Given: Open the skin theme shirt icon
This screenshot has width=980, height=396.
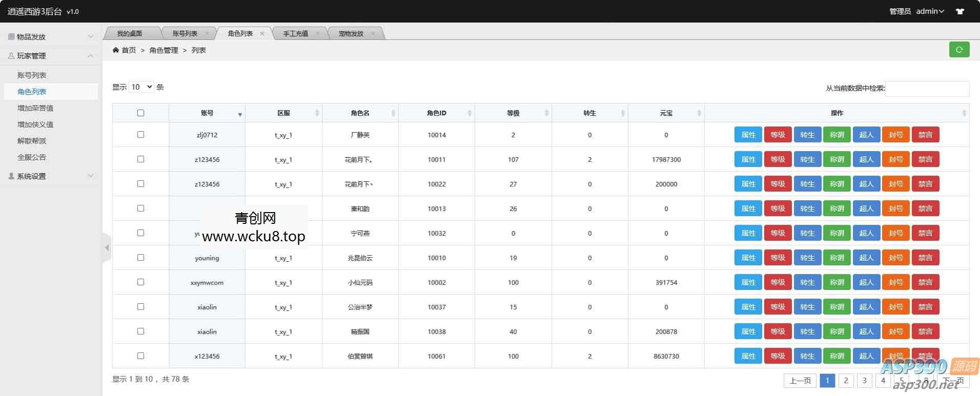Looking at the screenshot, I should [960, 11].
